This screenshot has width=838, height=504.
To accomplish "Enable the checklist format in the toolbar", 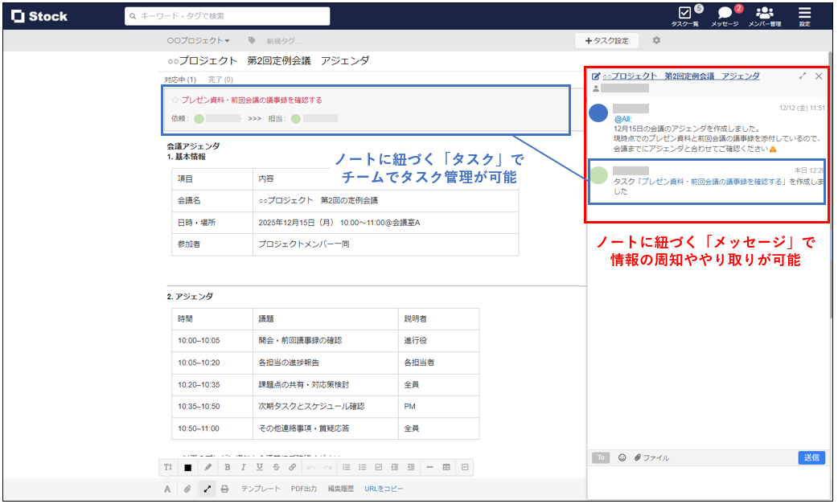I will pyautogui.click(x=379, y=467).
